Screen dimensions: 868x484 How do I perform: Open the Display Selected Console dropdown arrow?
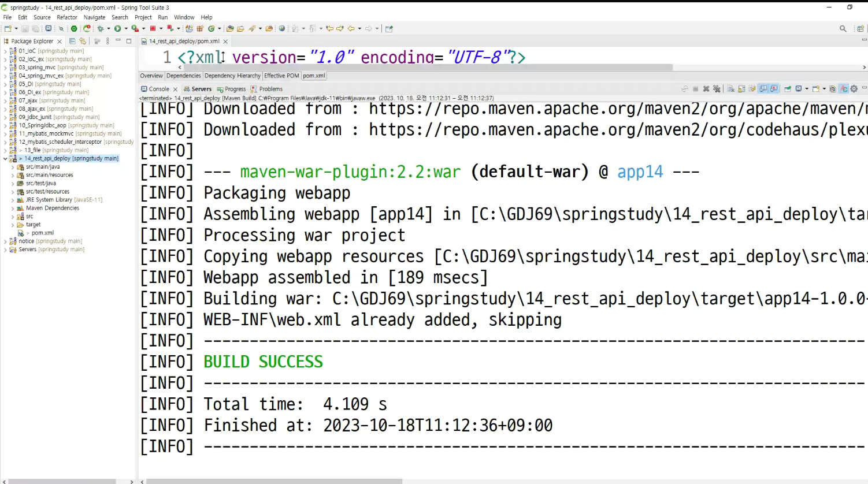coord(807,89)
